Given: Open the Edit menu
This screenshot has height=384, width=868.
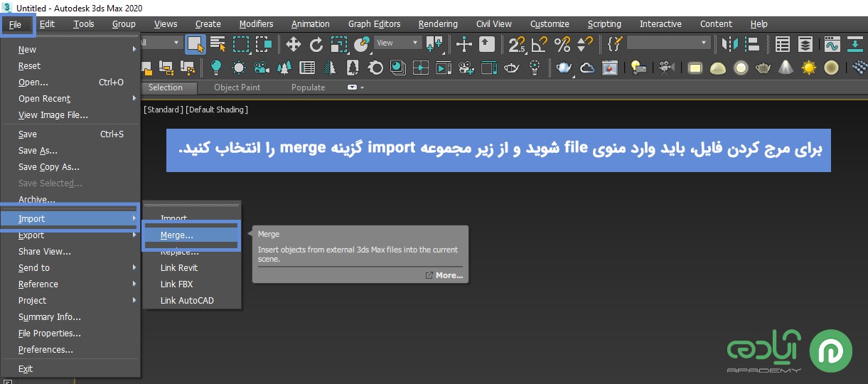Looking at the screenshot, I should click(48, 23).
